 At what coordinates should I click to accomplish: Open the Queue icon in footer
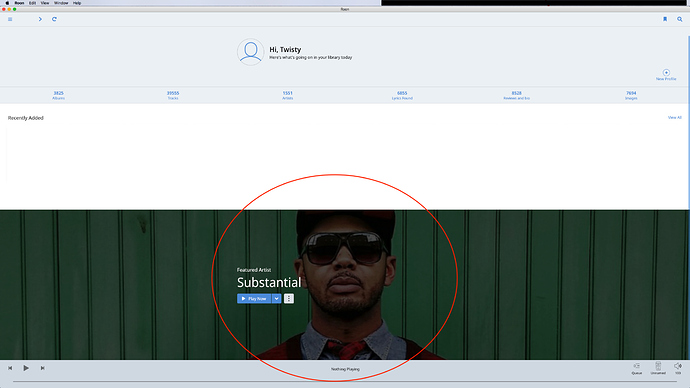click(637, 369)
